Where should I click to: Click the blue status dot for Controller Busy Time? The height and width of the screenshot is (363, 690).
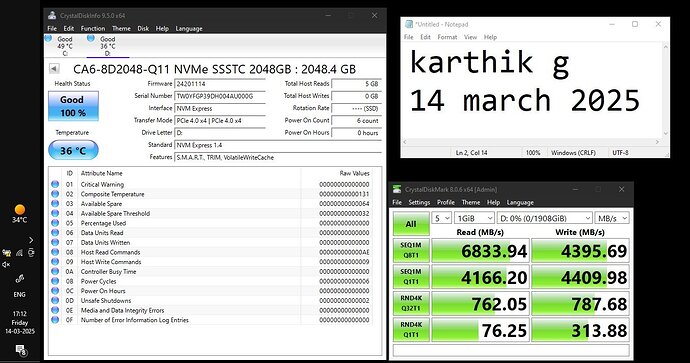coord(55,271)
